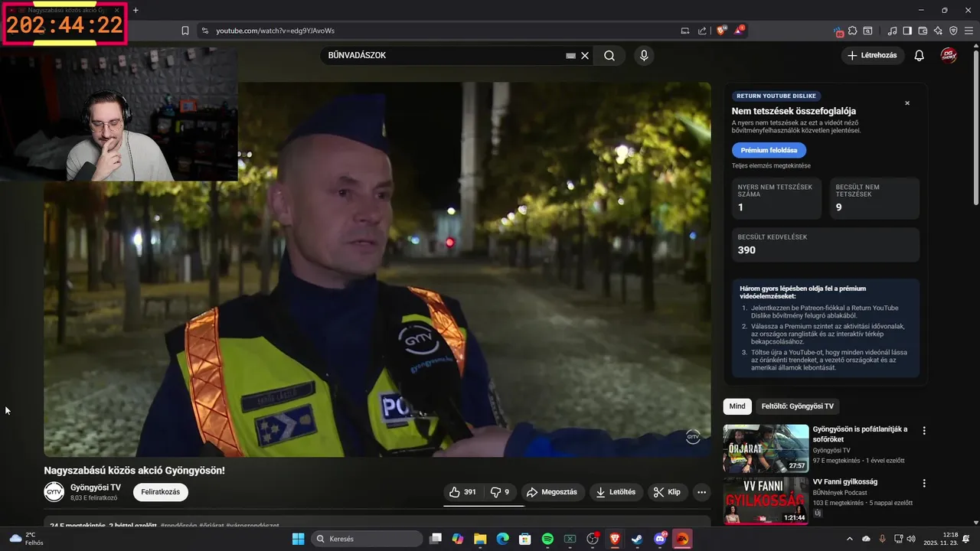Open the music note playlist icon
Screen dimensions: 980x551
coord(892,31)
